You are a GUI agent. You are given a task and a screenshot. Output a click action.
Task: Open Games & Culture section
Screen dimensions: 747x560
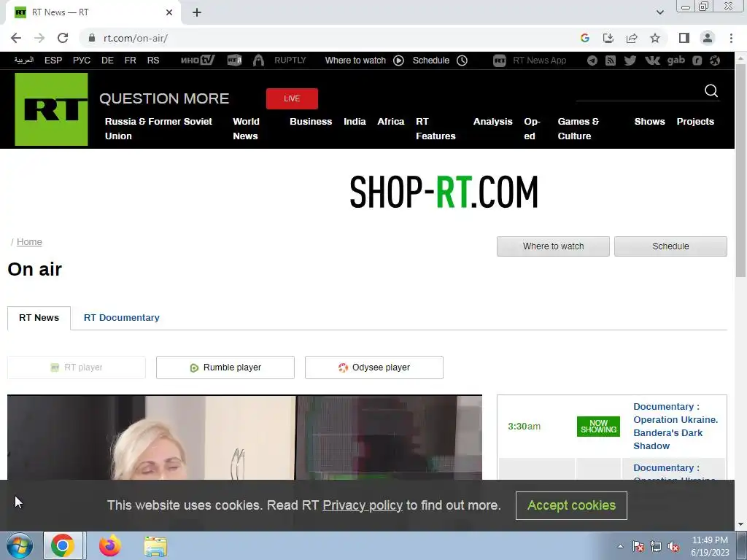(578, 128)
